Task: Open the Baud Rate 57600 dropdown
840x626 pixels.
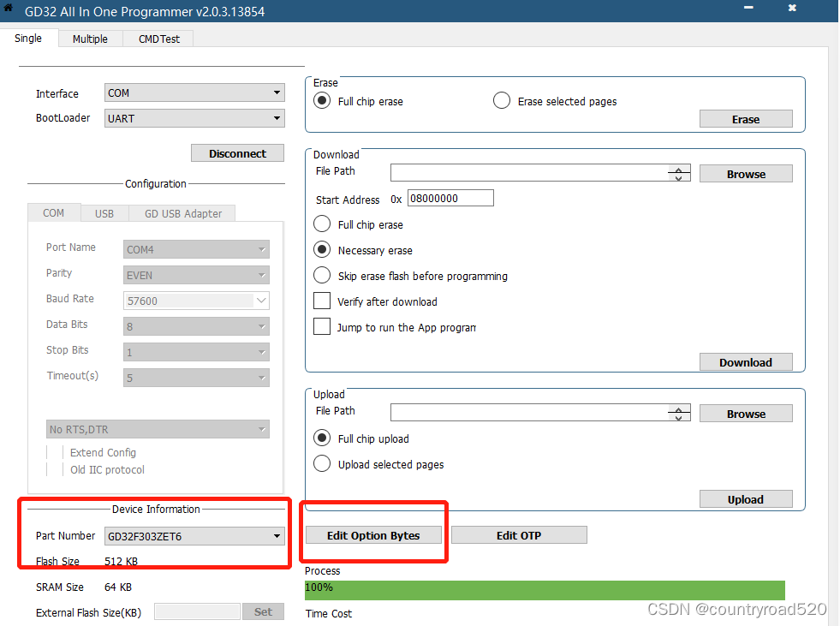Action: (196, 301)
